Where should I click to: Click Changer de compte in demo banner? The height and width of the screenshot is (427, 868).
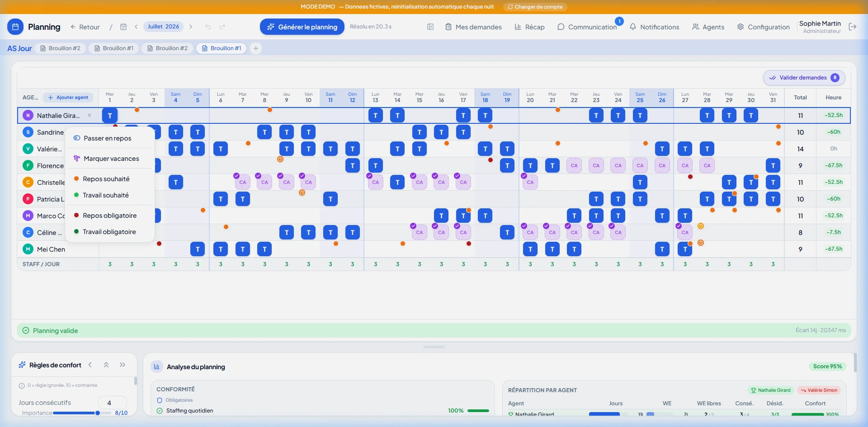click(x=535, y=7)
